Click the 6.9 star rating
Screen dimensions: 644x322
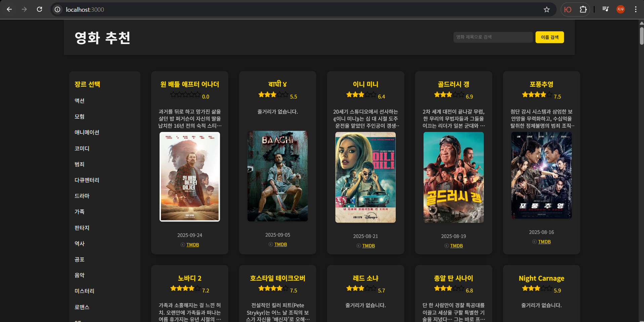(x=454, y=96)
